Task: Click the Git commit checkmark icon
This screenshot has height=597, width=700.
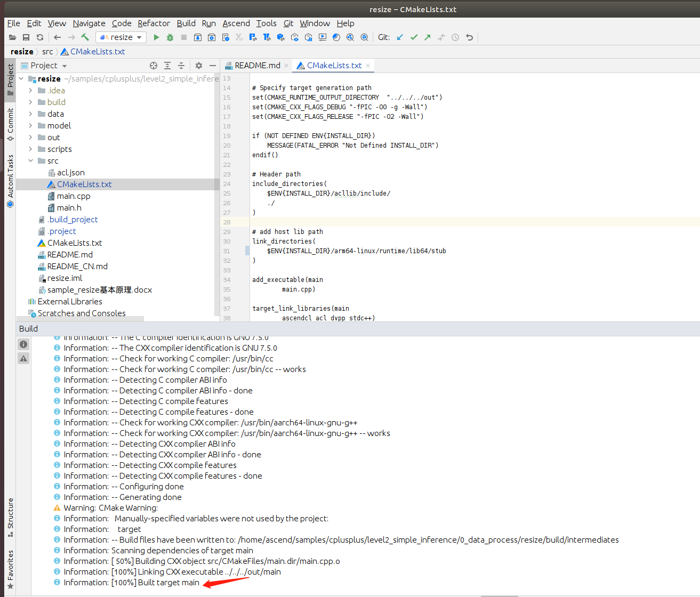Action: pos(414,37)
